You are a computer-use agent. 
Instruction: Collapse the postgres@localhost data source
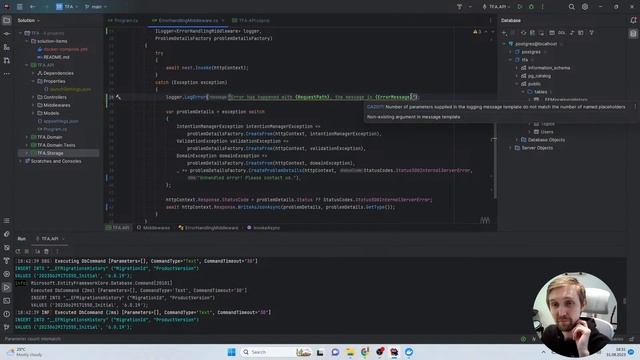[504, 44]
